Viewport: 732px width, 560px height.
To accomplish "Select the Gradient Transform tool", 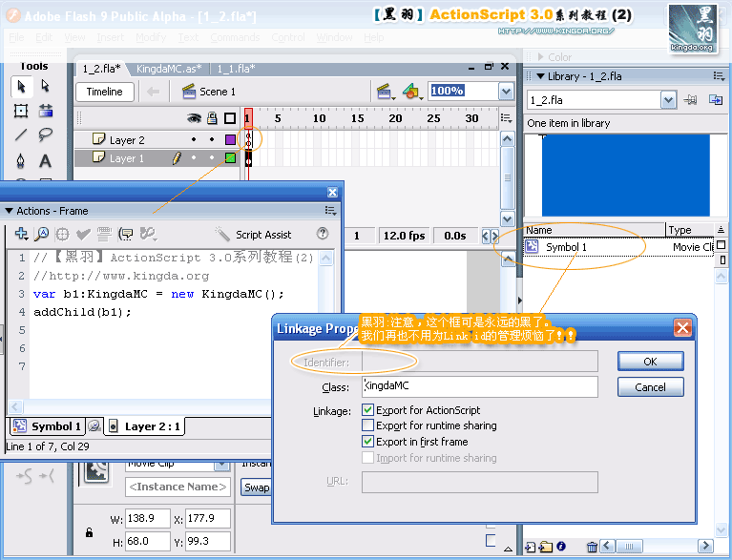I will click(x=45, y=111).
